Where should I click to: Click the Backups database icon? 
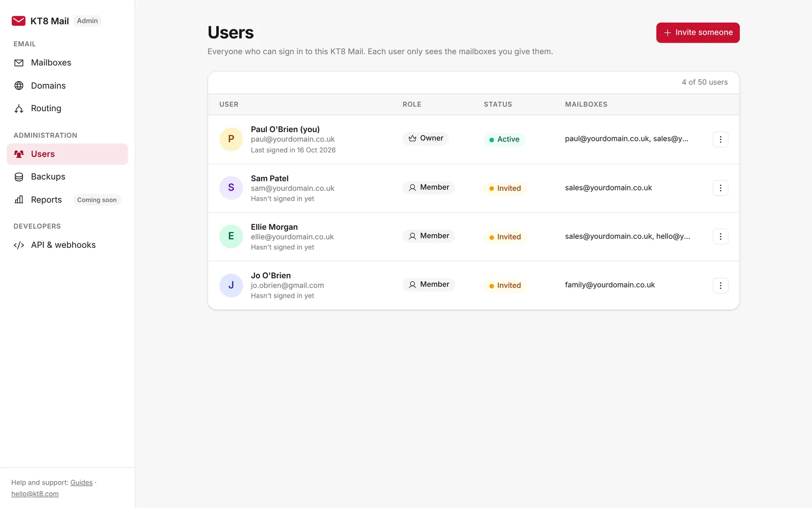(x=19, y=177)
